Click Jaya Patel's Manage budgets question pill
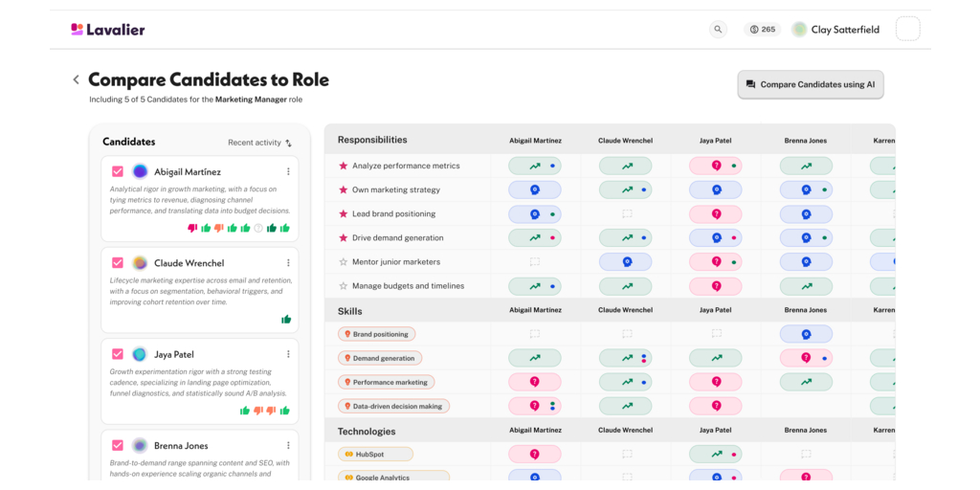This screenshot has height=490, width=980. pos(716,285)
